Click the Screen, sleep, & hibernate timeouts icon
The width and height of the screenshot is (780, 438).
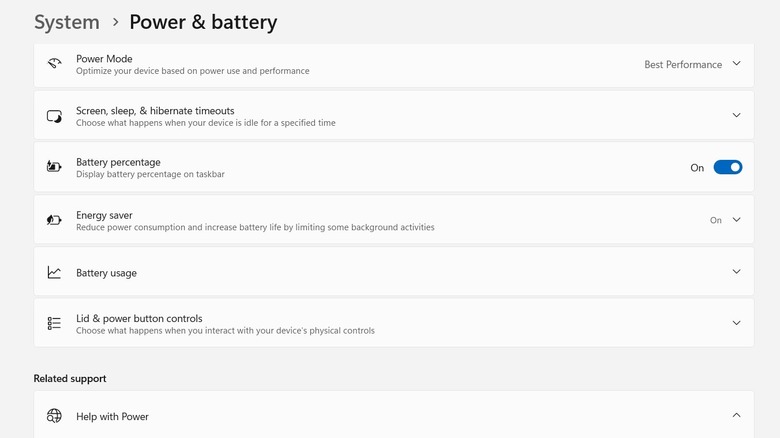pos(54,116)
